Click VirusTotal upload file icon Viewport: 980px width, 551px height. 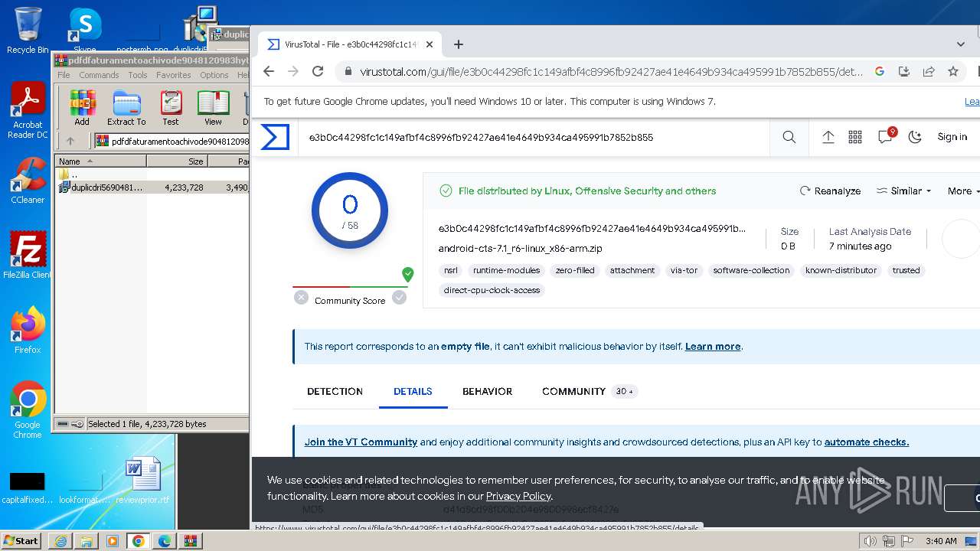click(828, 137)
